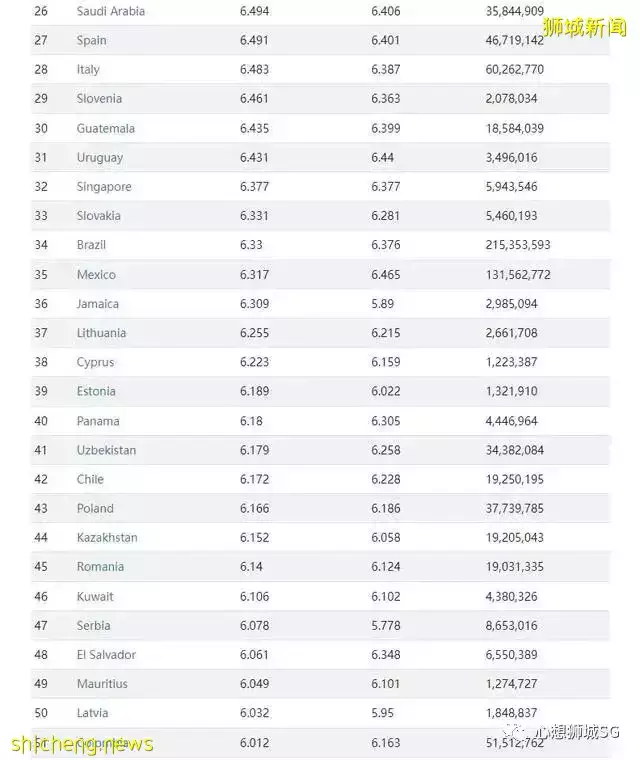This screenshot has width=640, height=760.
Task: Select Jamaica's 5.89 value
Action: click(385, 304)
